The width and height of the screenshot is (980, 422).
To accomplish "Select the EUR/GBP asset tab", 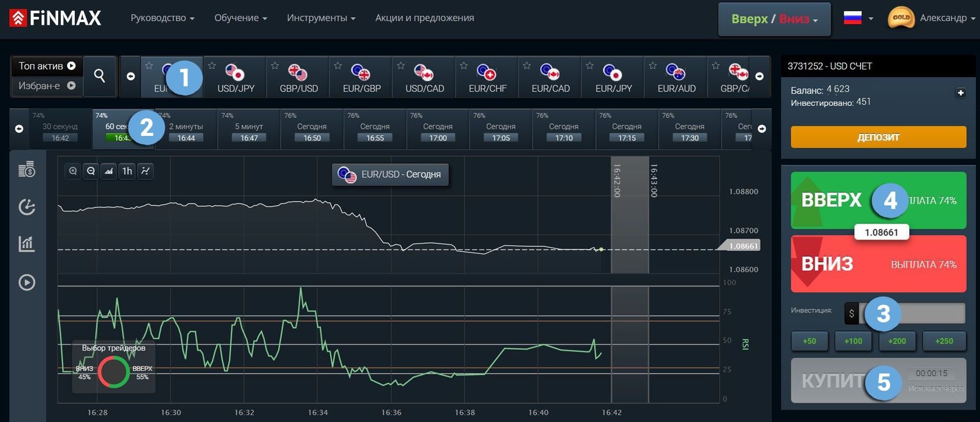I will click(x=361, y=77).
